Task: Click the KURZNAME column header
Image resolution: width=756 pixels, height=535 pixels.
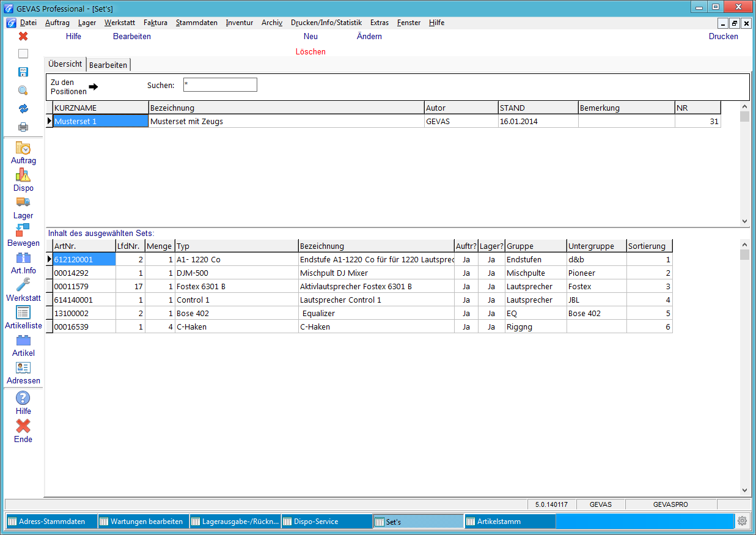Action: tap(101, 108)
